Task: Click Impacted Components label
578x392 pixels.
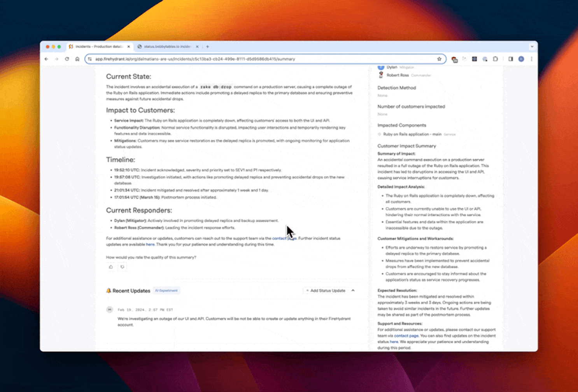Action: (402, 125)
